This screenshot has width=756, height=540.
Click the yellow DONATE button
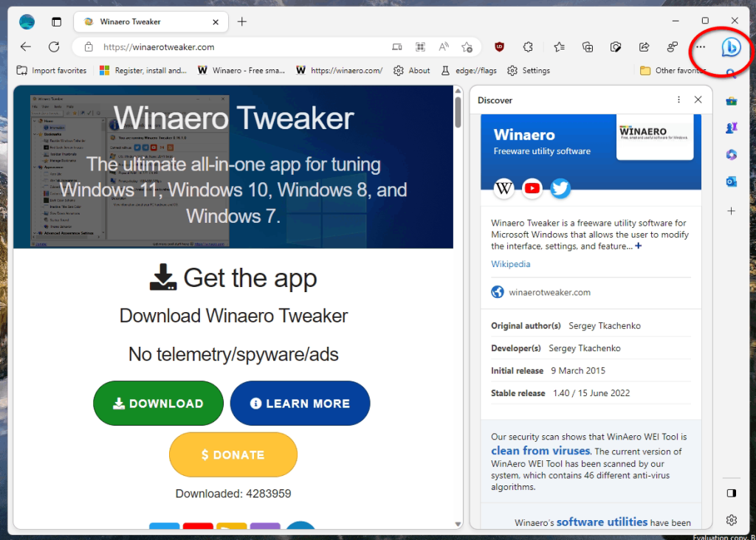(x=233, y=454)
